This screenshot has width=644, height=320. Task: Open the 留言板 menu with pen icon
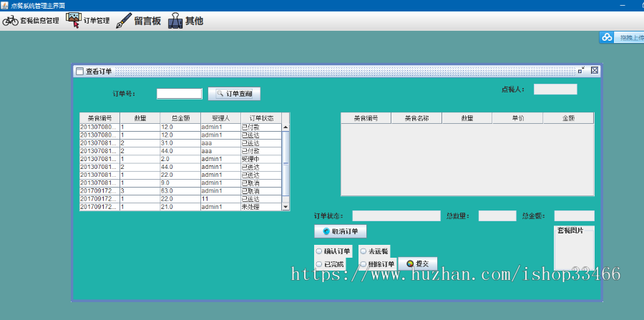(x=138, y=21)
